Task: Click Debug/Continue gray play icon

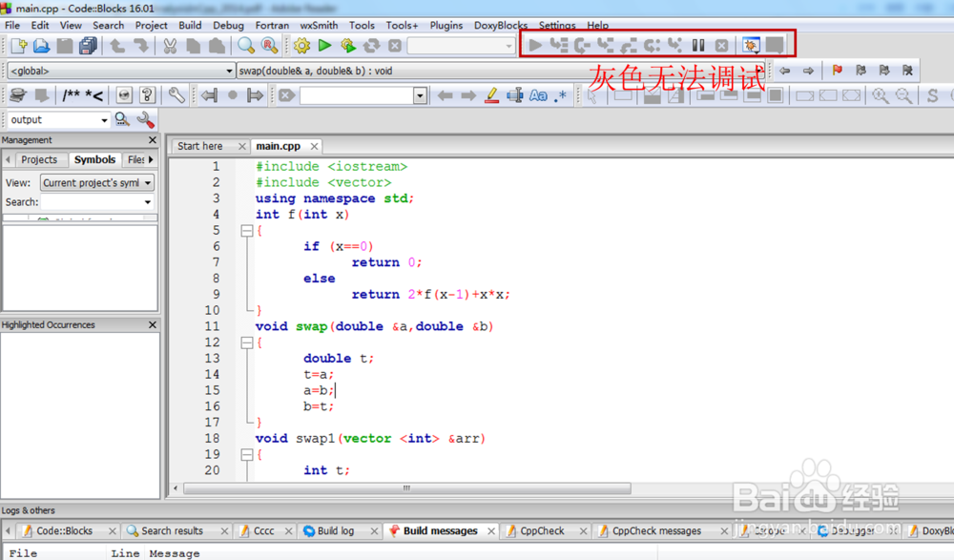Action: tap(535, 45)
